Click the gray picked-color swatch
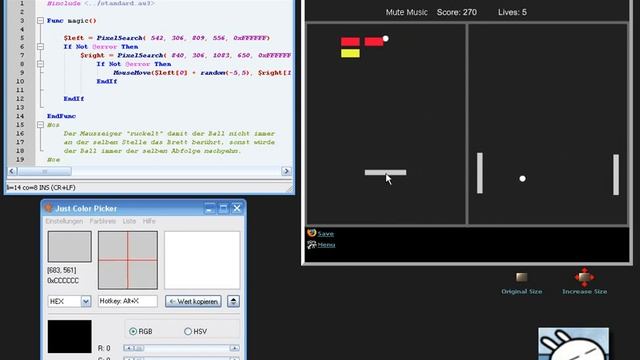Viewport: 640px width, 360px height. coord(69,247)
